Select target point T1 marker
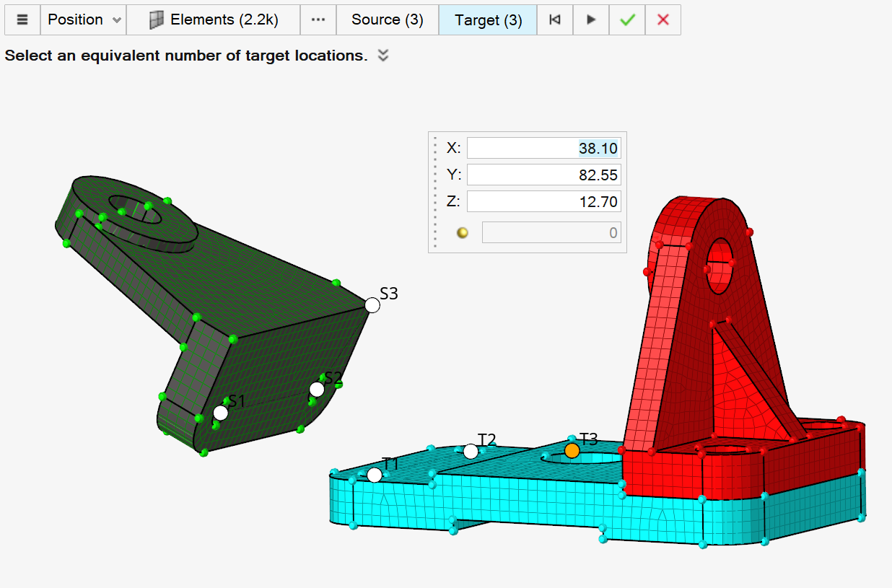892x588 pixels. (x=375, y=475)
